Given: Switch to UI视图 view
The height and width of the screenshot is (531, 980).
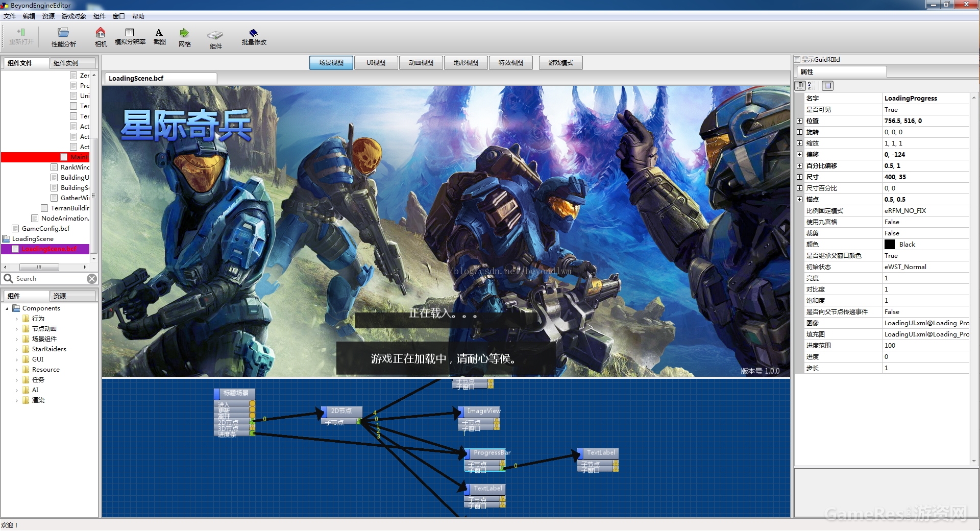Looking at the screenshot, I should click(x=376, y=63).
